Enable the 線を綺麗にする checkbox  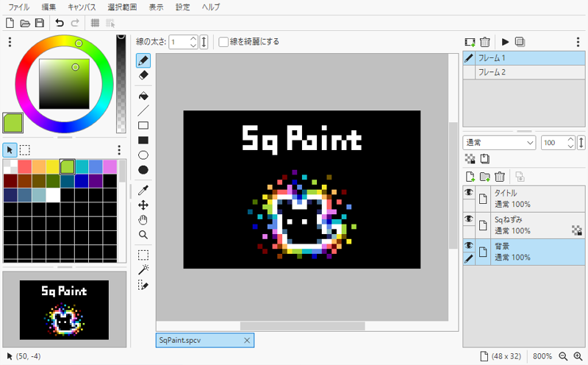223,42
